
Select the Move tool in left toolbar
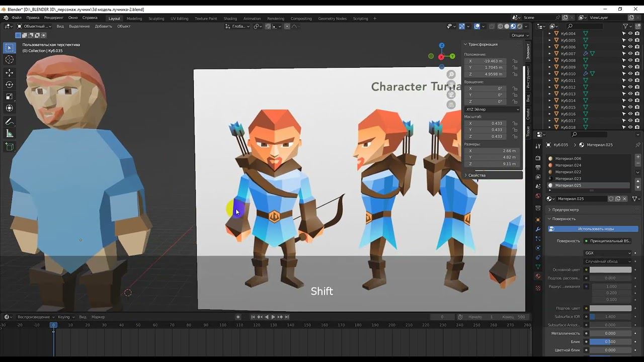point(9,73)
